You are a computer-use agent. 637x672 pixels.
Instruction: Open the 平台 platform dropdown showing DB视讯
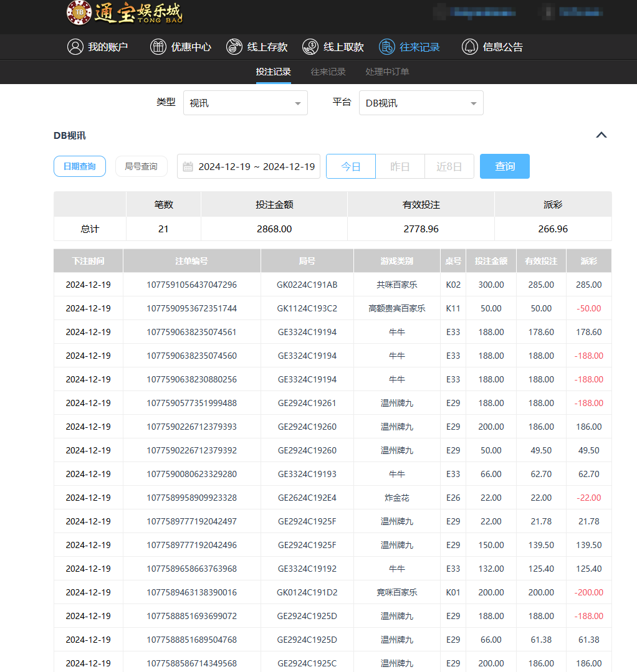pyautogui.click(x=421, y=102)
